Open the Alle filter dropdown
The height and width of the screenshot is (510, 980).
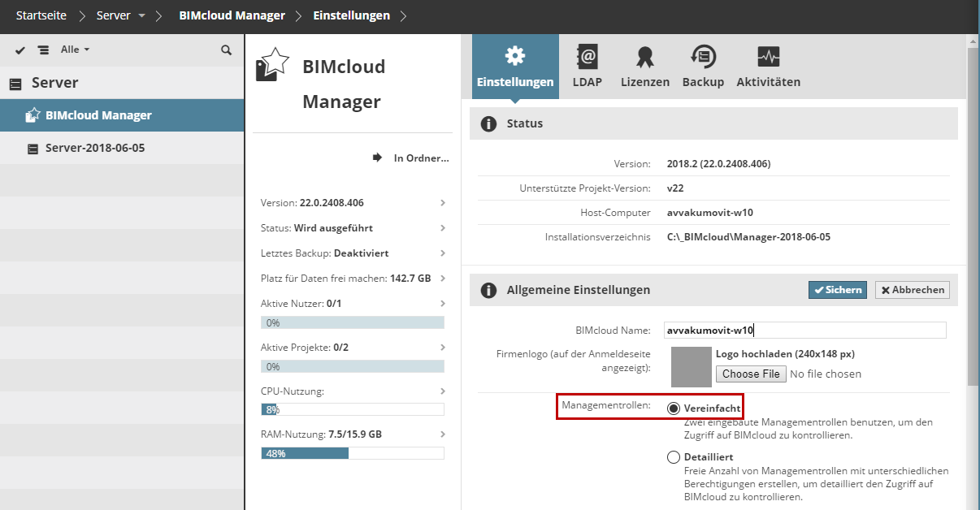click(67, 50)
